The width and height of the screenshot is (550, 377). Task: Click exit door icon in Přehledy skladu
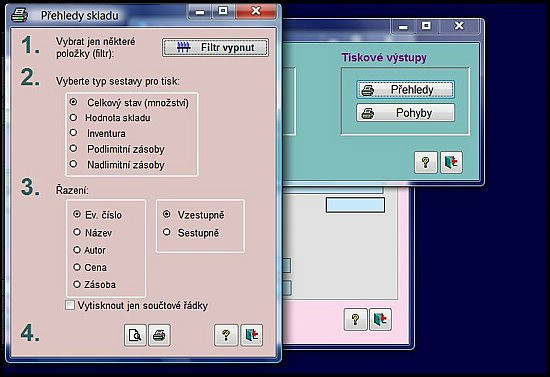coord(251,335)
